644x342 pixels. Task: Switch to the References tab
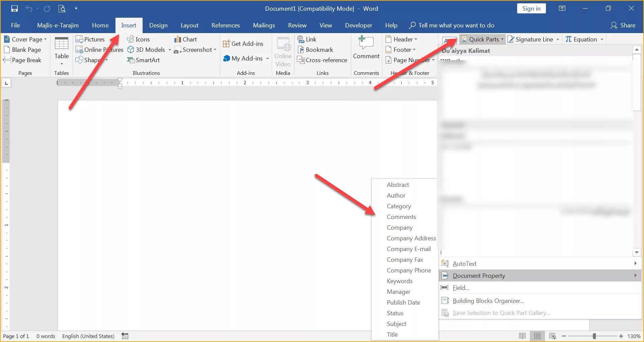(x=226, y=25)
